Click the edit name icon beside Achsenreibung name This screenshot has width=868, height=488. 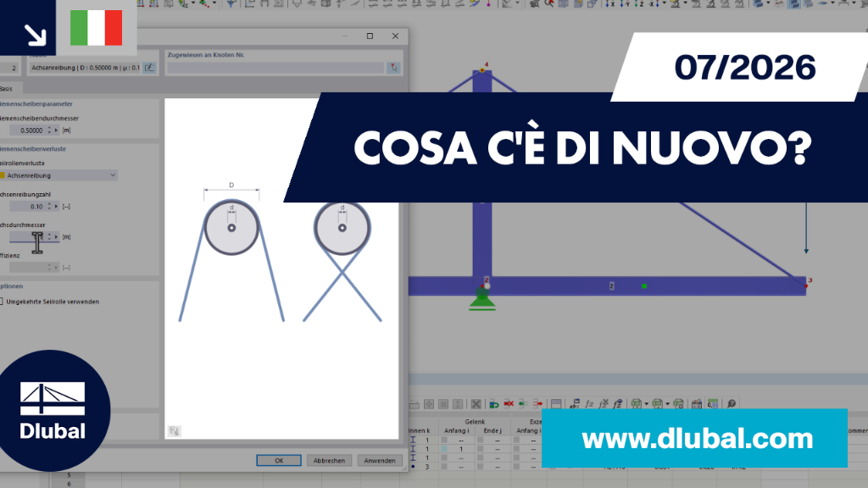pos(149,68)
